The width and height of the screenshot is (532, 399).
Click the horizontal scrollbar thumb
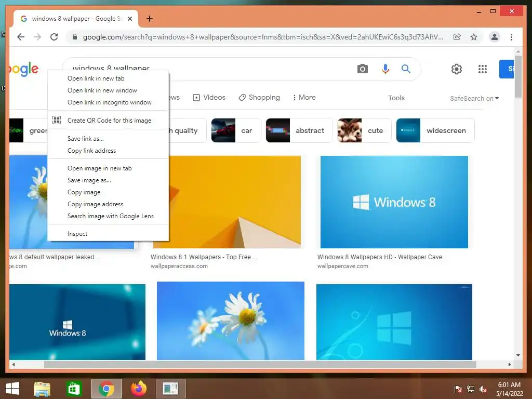(260, 364)
